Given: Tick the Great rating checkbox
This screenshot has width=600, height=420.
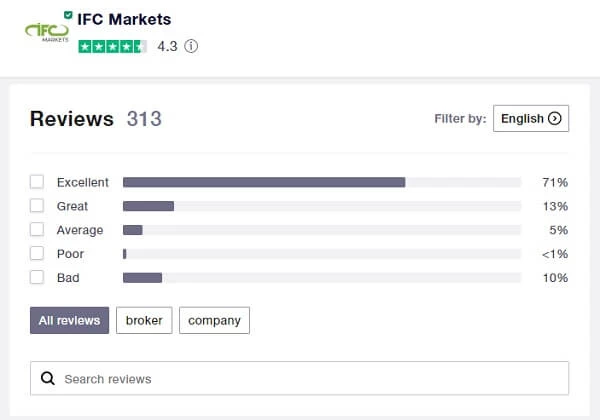Looking at the screenshot, I should pos(37,206).
